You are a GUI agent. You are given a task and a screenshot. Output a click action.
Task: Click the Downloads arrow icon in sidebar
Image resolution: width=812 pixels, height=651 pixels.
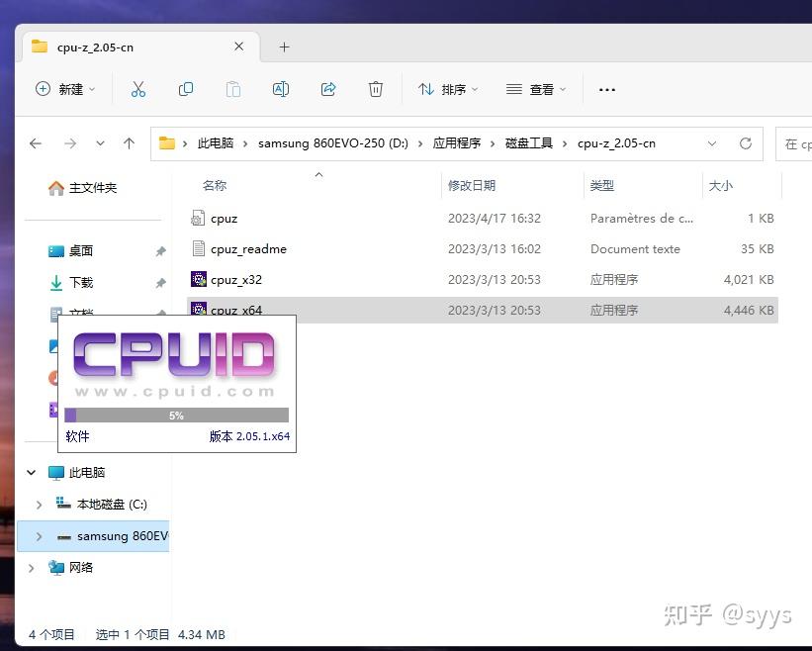tap(56, 283)
